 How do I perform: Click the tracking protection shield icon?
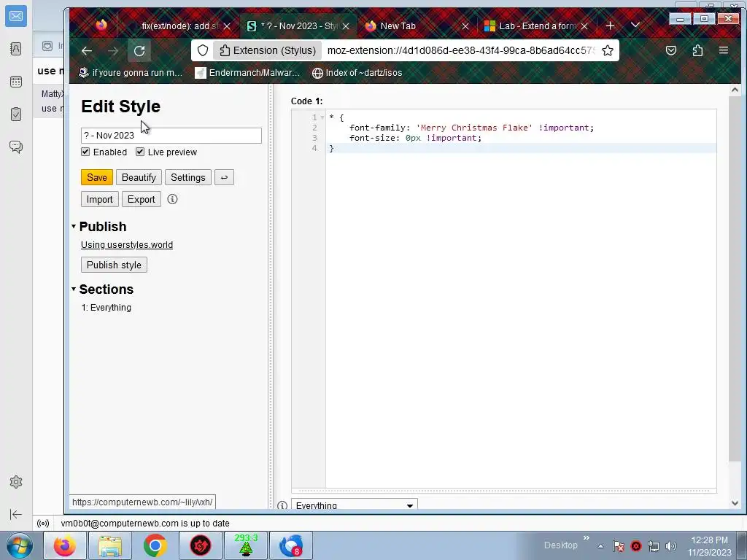(203, 50)
